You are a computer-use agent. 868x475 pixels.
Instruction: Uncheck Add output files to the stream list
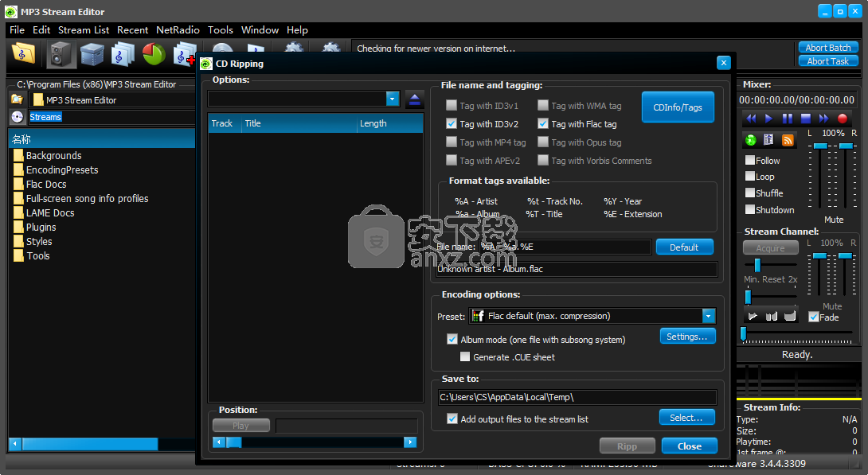point(452,419)
